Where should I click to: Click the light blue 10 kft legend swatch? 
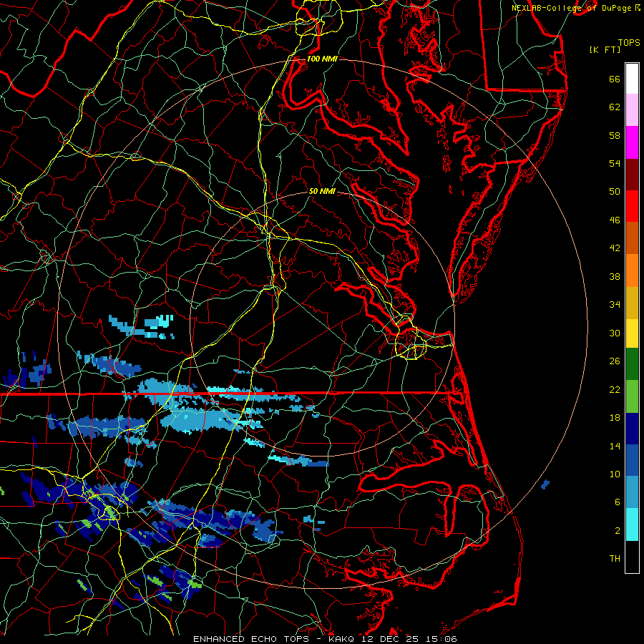pos(632,492)
